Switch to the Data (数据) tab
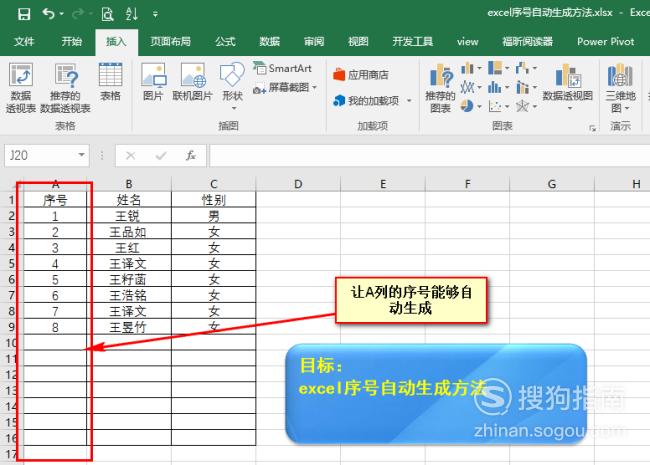 270,41
